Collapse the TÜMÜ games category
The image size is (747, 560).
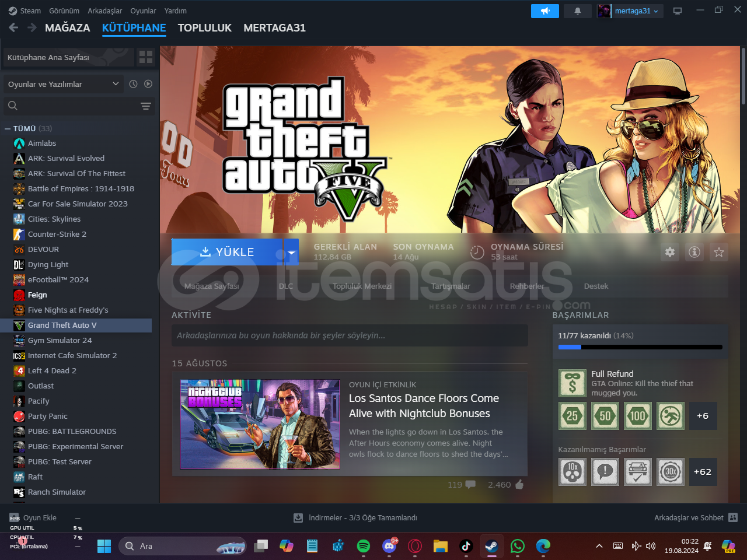pos(8,128)
